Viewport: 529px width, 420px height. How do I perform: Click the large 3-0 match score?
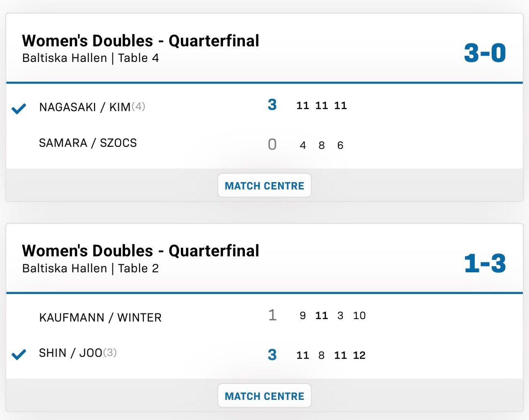coord(485,53)
